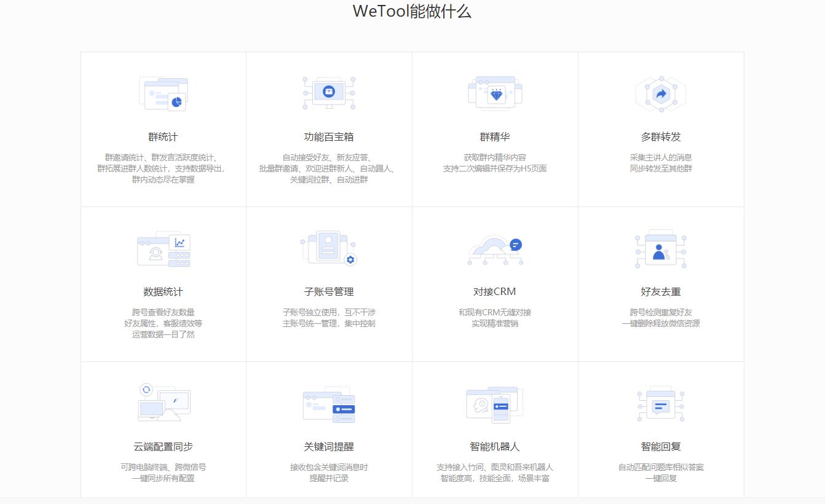Click the line 接收包含关键词消息时

pos(329,467)
